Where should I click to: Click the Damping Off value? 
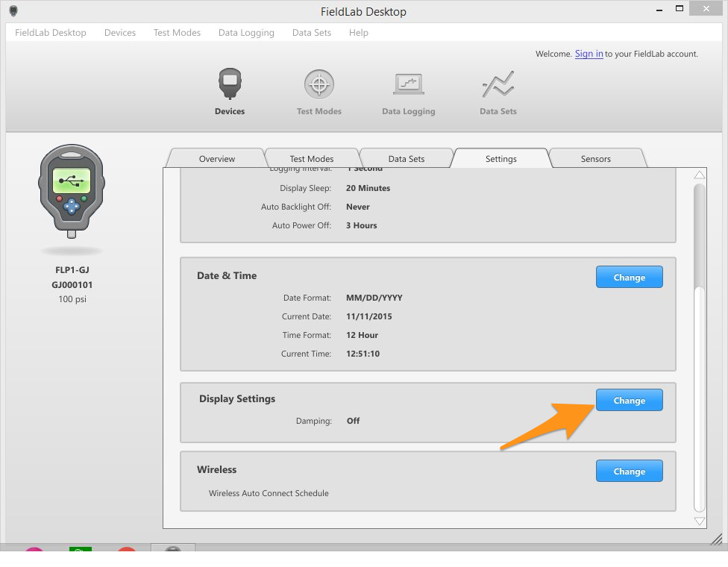(353, 421)
